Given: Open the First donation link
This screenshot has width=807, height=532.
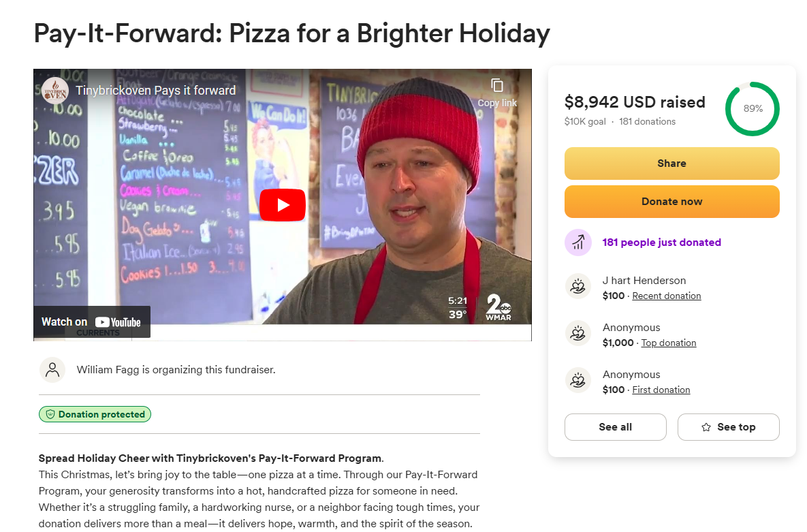Looking at the screenshot, I should pyautogui.click(x=661, y=390).
